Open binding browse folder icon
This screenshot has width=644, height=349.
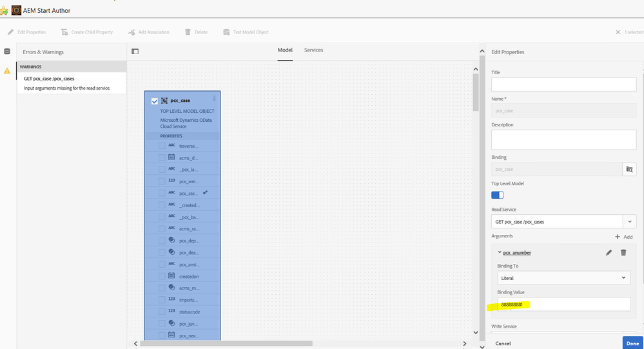629,169
